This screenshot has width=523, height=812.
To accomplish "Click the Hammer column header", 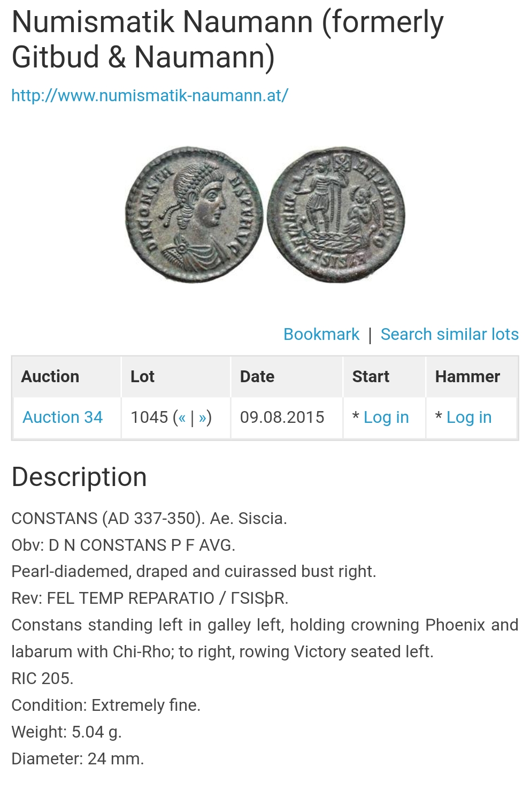I will tap(467, 376).
